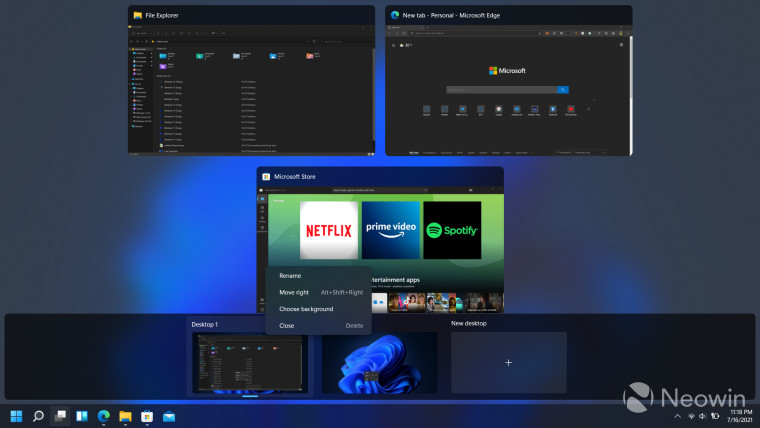The image size is (760, 428).
Task: Open volume control in system tray
Action: [702, 416]
